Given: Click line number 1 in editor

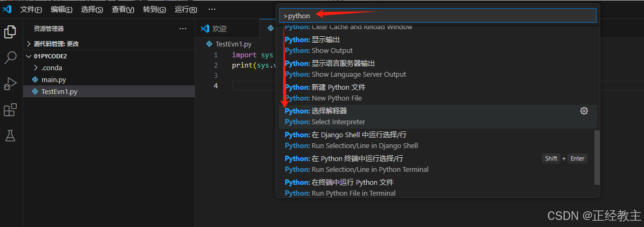Looking at the screenshot, I should tap(216, 55).
